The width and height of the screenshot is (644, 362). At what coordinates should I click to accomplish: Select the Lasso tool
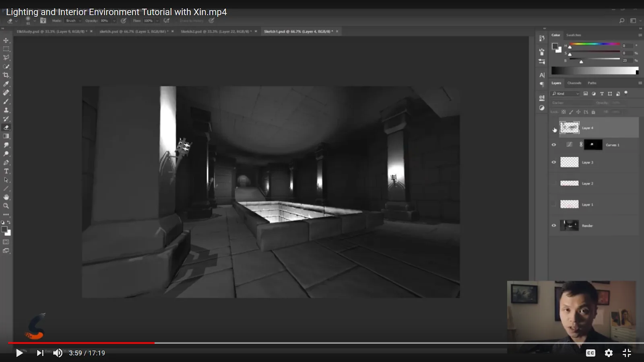click(x=6, y=58)
